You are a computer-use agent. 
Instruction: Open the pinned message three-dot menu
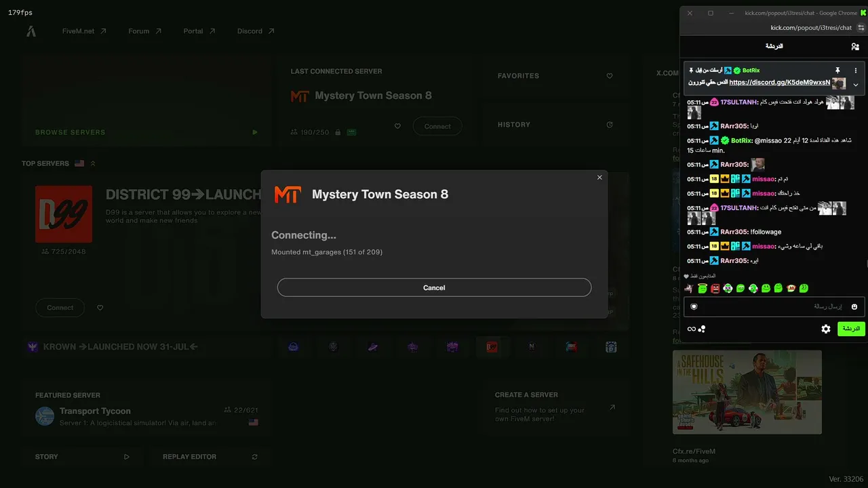click(x=856, y=70)
